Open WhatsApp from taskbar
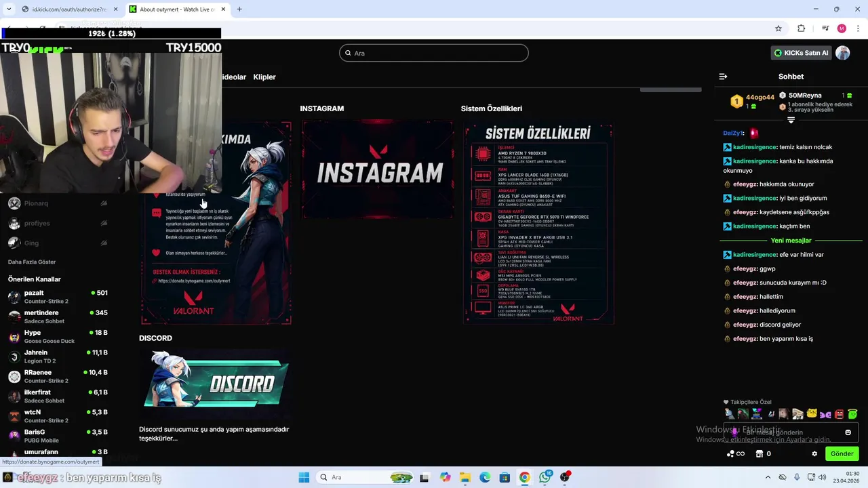 [545, 477]
